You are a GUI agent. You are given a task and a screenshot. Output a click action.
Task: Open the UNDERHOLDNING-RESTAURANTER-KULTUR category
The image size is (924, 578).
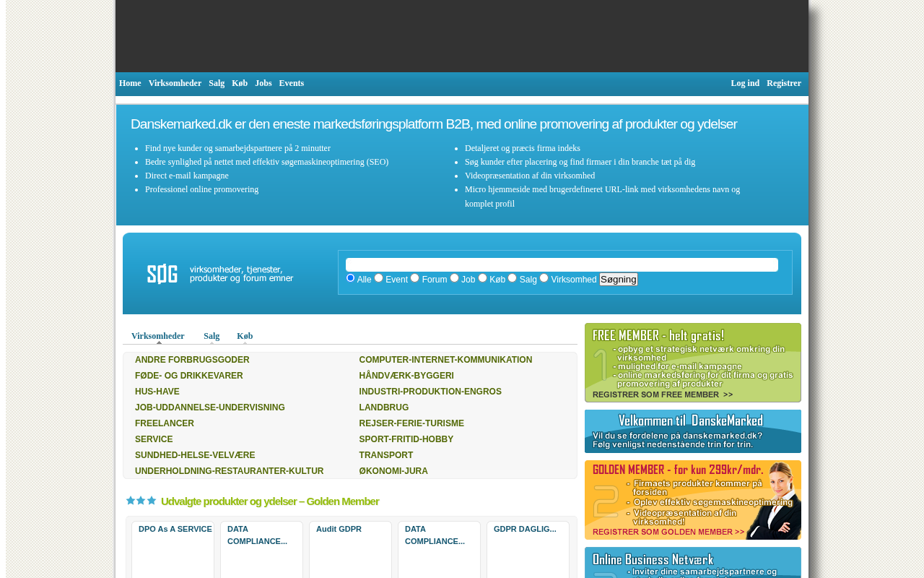[230, 471]
